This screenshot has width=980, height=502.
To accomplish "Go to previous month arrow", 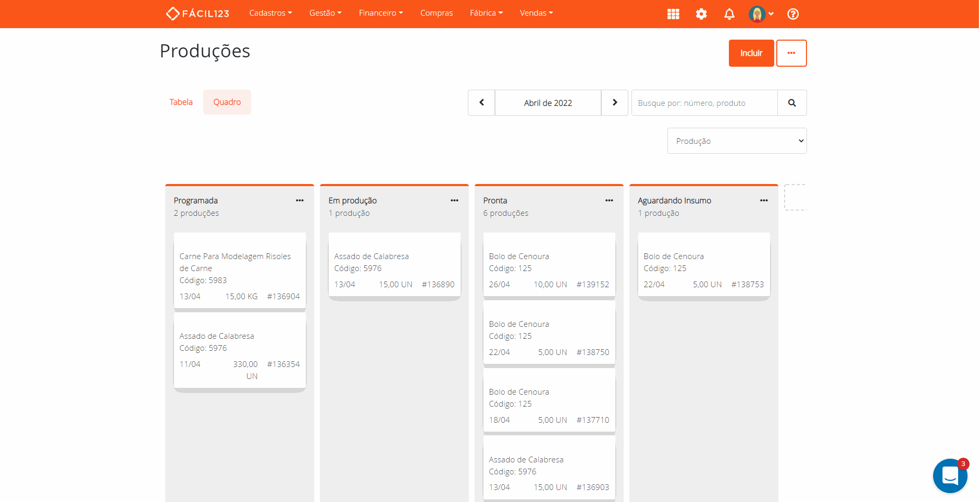I will (x=481, y=103).
